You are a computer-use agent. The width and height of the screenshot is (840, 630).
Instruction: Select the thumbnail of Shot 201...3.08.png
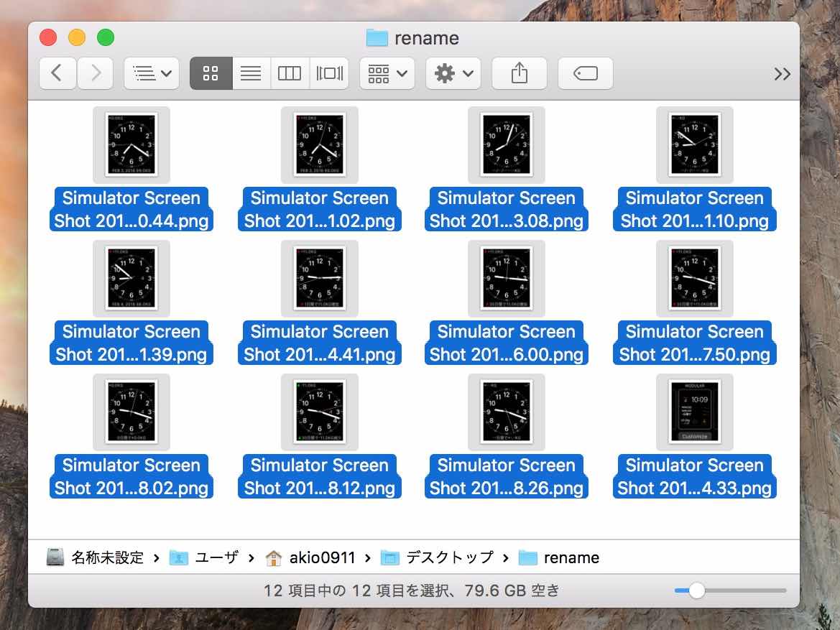507,144
